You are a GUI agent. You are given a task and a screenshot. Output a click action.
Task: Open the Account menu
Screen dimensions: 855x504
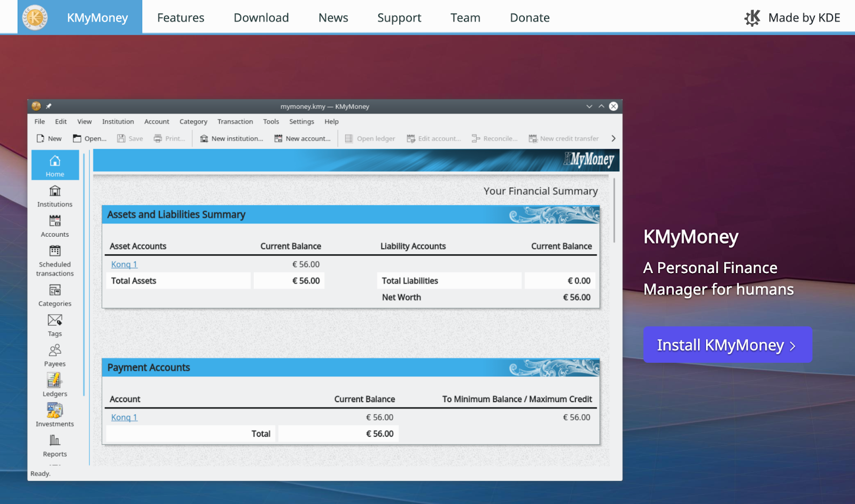[x=157, y=122]
